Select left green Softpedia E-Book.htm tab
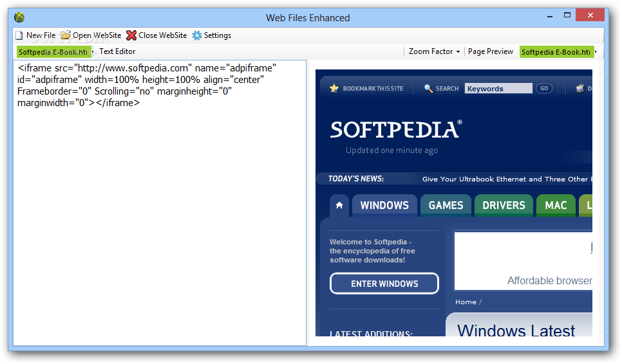The image size is (622, 364). 53,52
